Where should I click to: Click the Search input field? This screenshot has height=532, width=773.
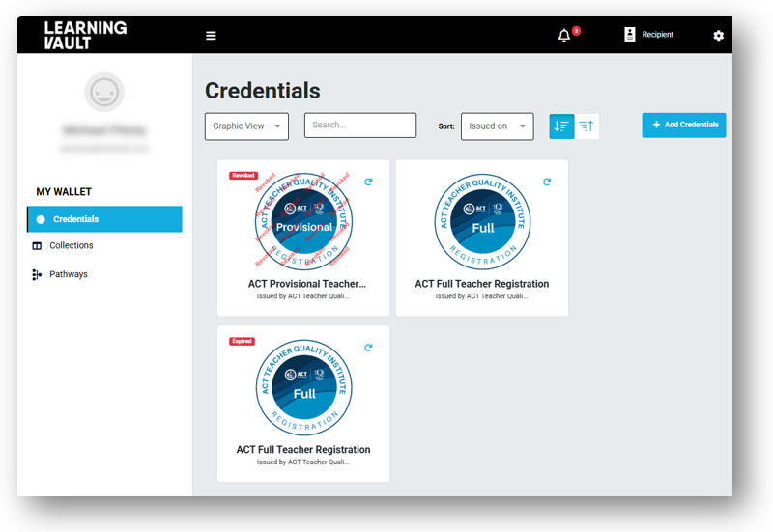(x=360, y=126)
